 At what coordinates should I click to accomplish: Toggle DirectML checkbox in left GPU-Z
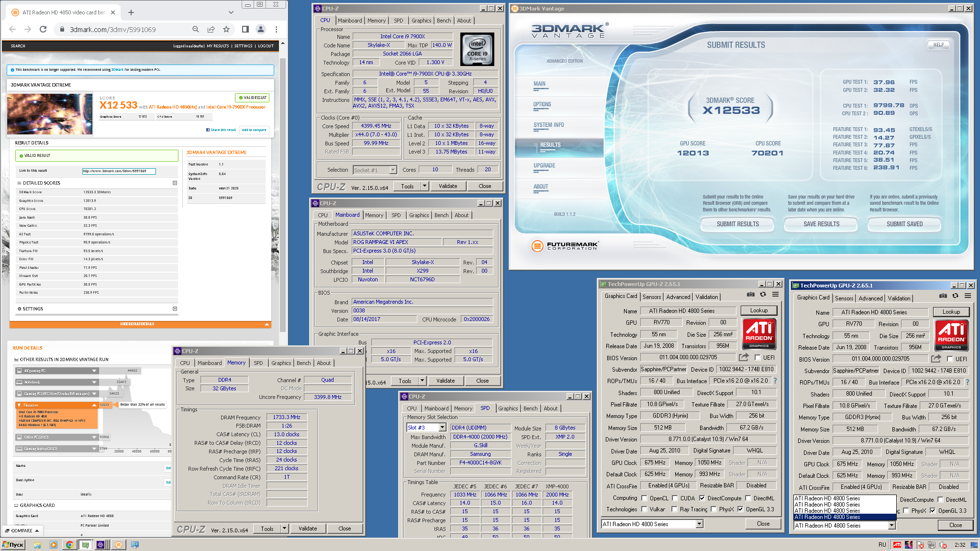tap(748, 498)
